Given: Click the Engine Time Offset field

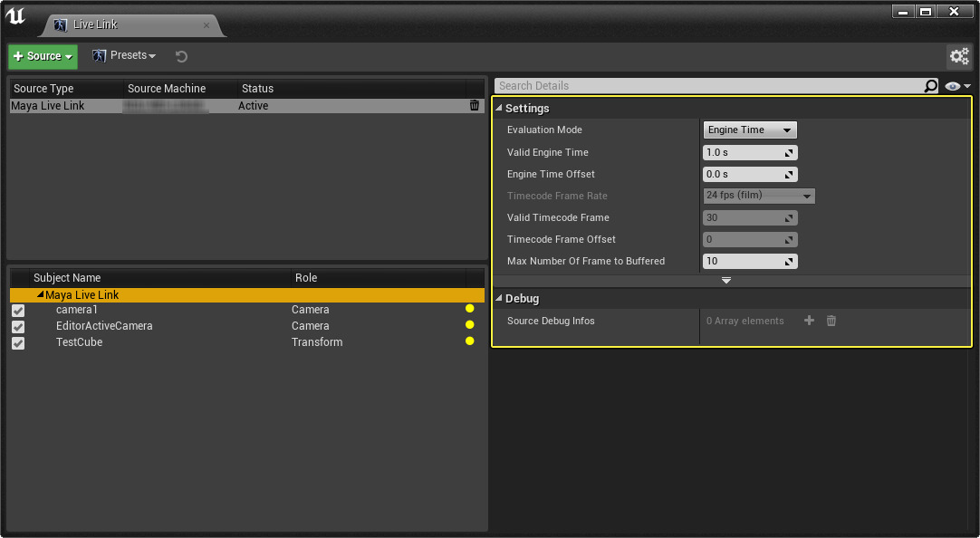Looking at the screenshot, I should pyautogui.click(x=750, y=174).
